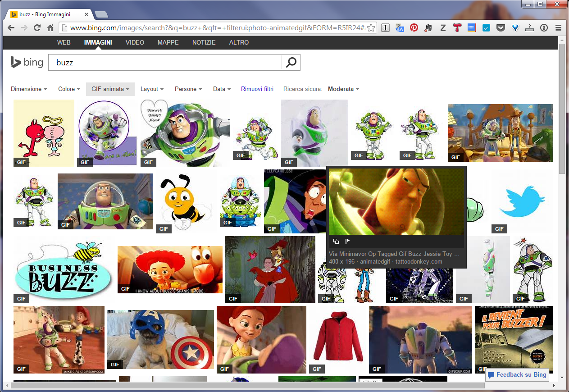The height and width of the screenshot is (392, 569).
Task: Click the Evernote elephant extension icon
Action: click(x=428, y=28)
